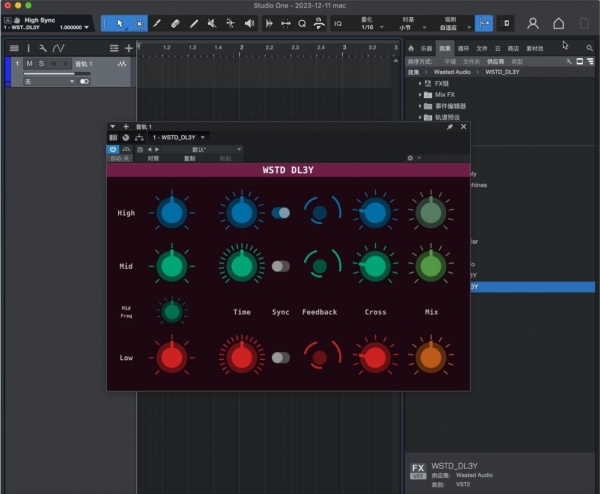Switch to 文件 browser tab
Screen dimensions: 600x494
481,48
